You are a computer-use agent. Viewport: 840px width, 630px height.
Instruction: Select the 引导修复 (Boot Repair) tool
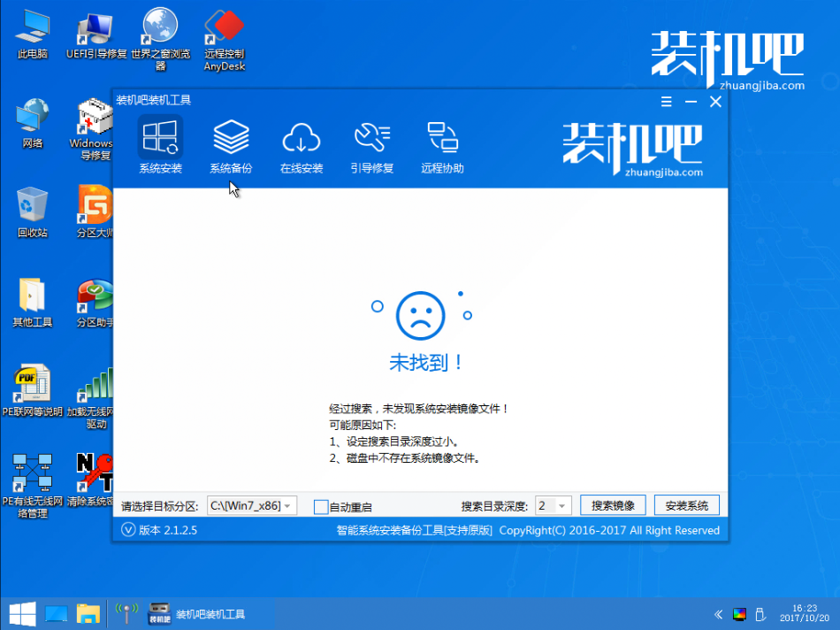point(371,146)
